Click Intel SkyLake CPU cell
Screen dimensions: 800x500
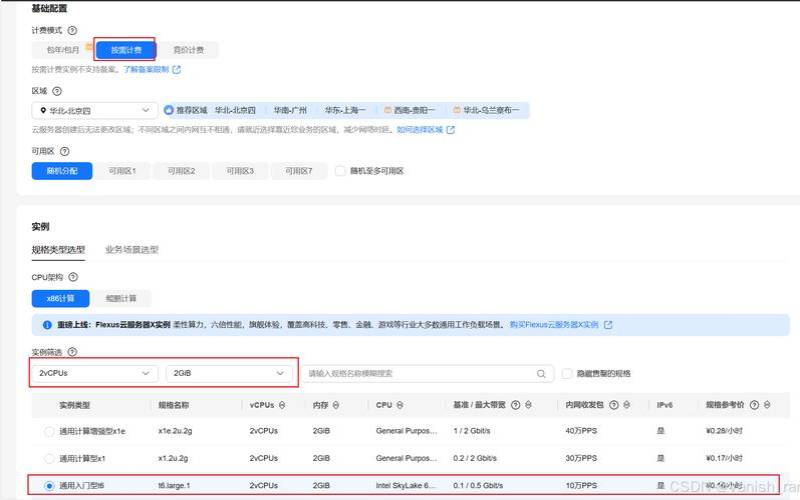tap(406, 485)
